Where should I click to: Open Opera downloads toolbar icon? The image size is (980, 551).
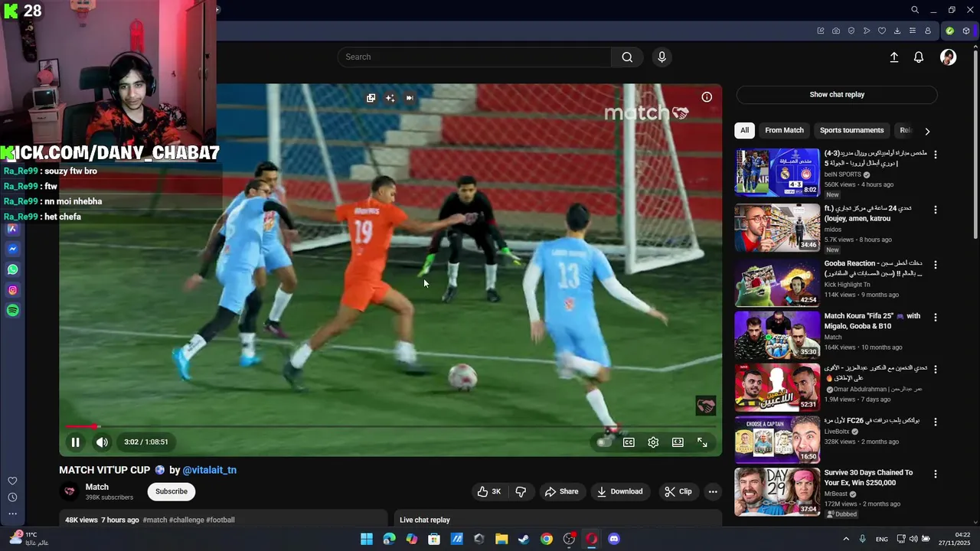[897, 31]
